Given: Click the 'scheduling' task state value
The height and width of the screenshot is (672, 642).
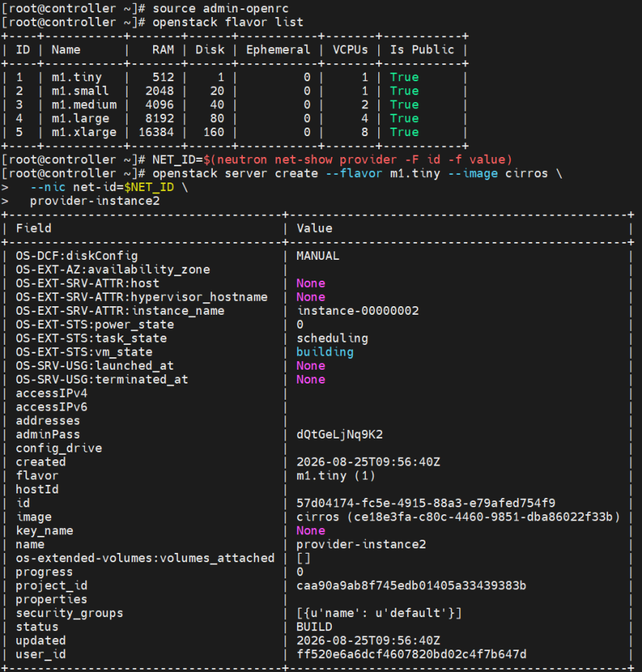Looking at the screenshot, I should click(x=332, y=338).
